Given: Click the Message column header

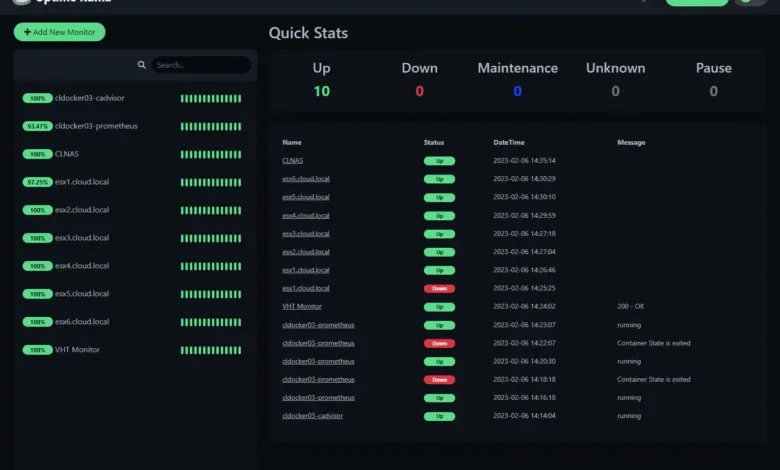Looking at the screenshot, I should pos(631,142).
